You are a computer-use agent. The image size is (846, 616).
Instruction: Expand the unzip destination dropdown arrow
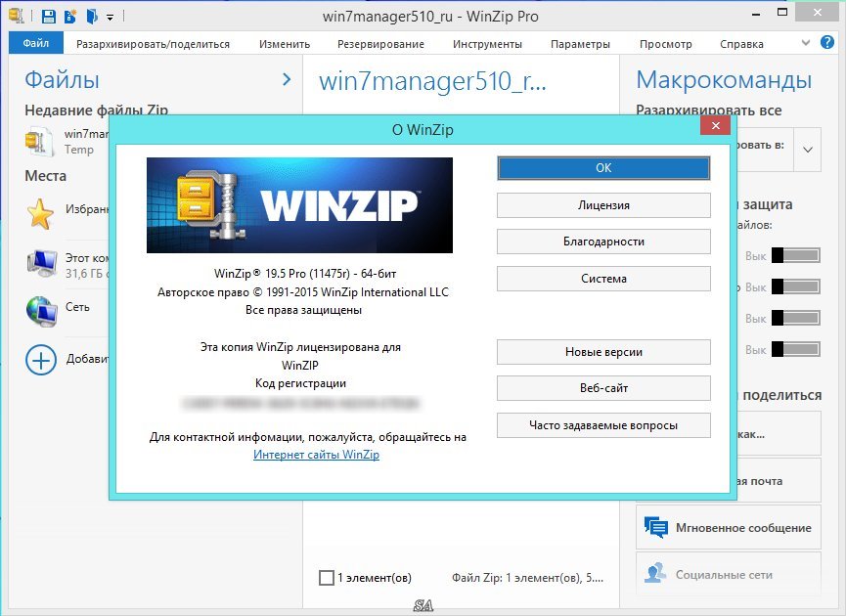[807, 150]
